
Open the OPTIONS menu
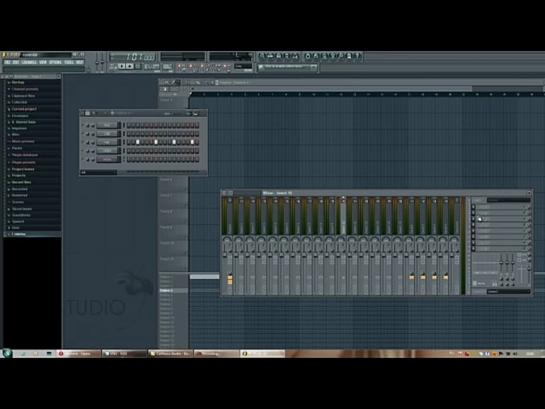click(55, 63)
